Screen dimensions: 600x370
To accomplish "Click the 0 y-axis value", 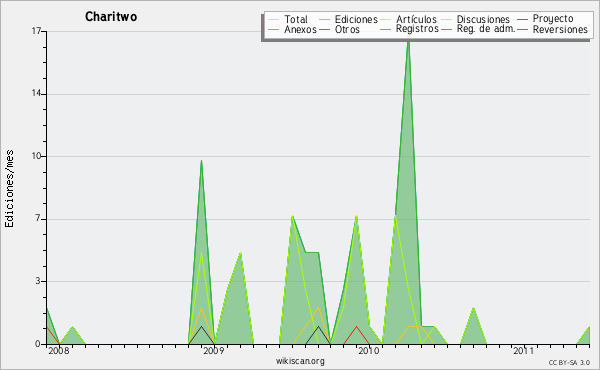I will click(x=38, y=344).
